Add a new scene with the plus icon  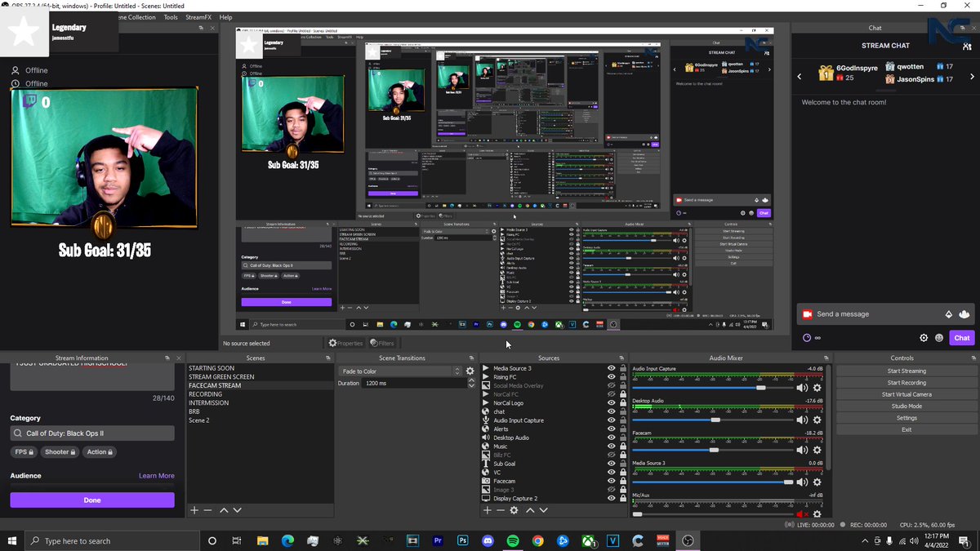tap(194, 510)
